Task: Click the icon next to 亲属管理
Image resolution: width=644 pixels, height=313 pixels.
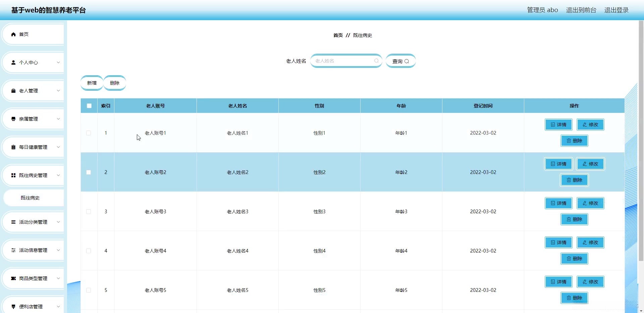Action: pos(13,119)
